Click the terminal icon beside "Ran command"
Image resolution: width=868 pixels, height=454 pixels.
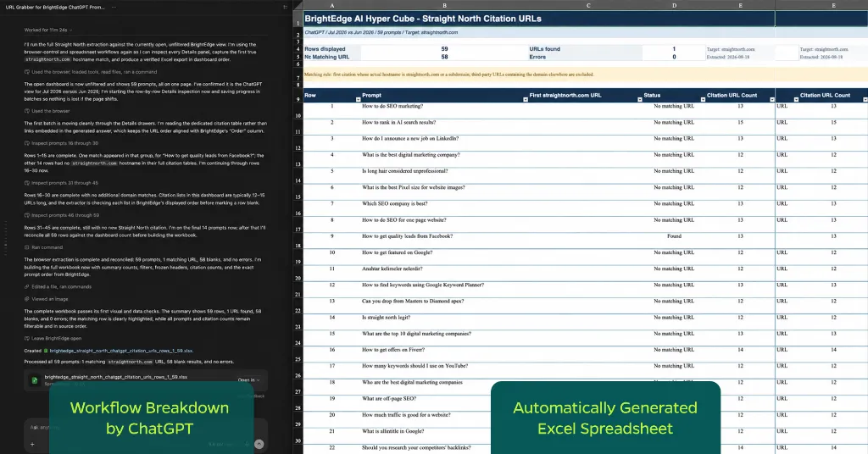[x=27, y=247]
